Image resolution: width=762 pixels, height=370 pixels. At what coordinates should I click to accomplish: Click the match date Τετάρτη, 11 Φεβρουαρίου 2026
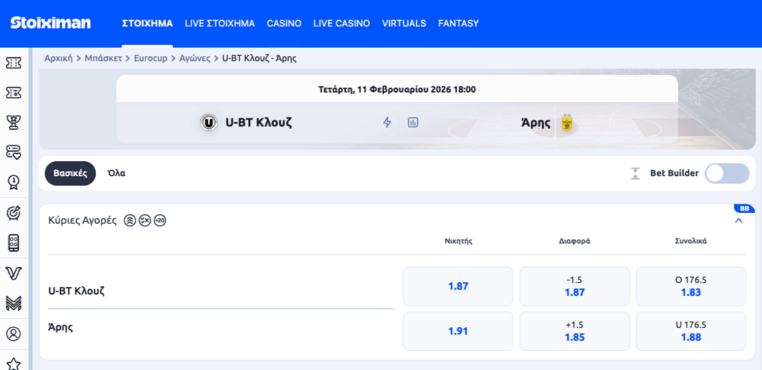point(397,89)
